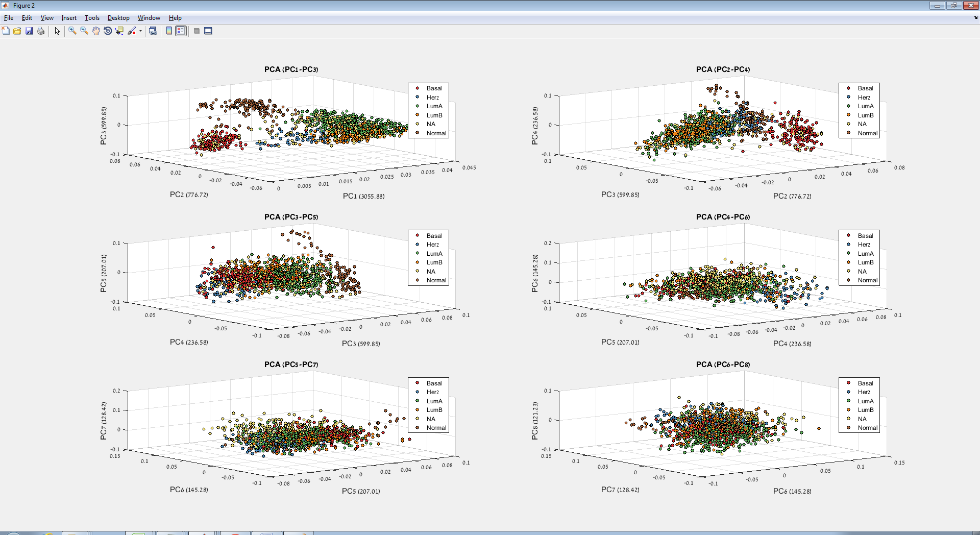Click the Open File folder icon
Image resolution: width=980 pixels, height=535 pixels.
pos(17,31)
